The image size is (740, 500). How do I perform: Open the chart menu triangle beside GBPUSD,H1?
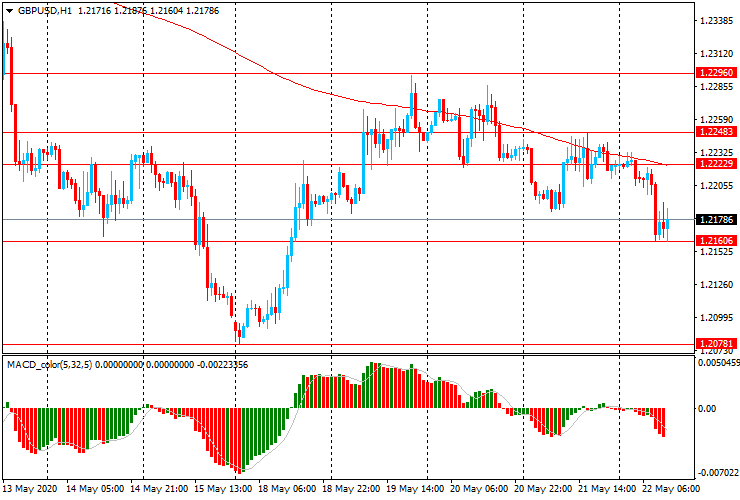coord(9,11)
